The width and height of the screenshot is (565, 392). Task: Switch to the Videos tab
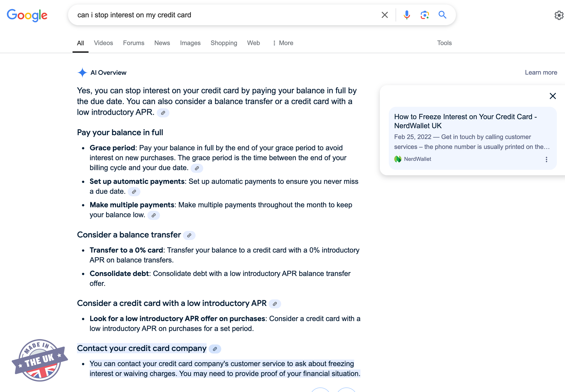point(103,43)
